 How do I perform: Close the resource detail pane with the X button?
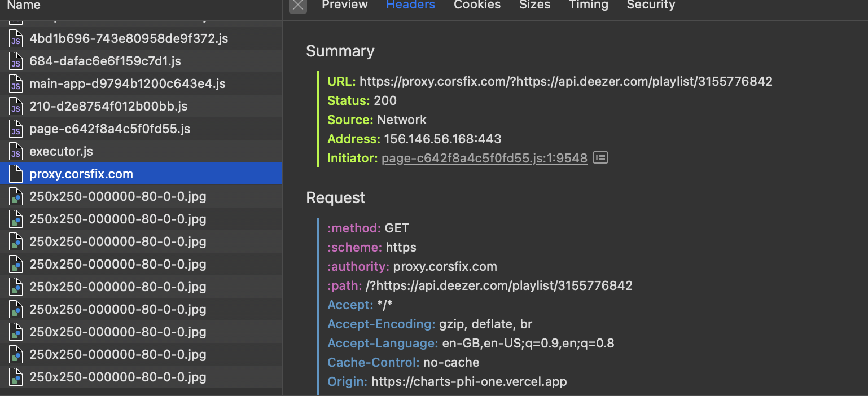[298, 5]
